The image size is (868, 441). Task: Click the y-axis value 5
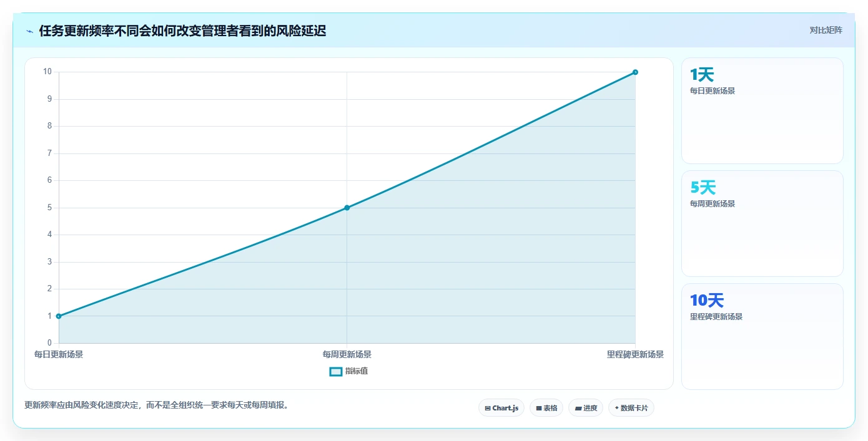coord(49,207)
